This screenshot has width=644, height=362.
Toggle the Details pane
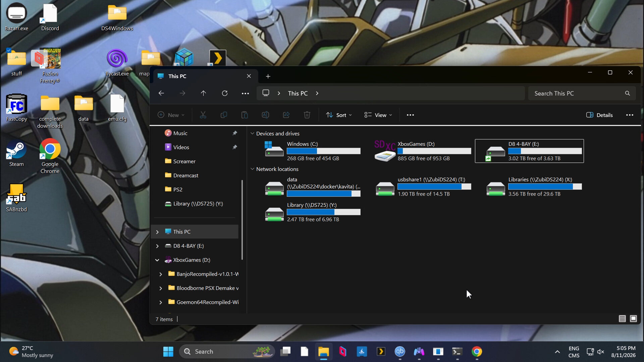click(599, 115)
